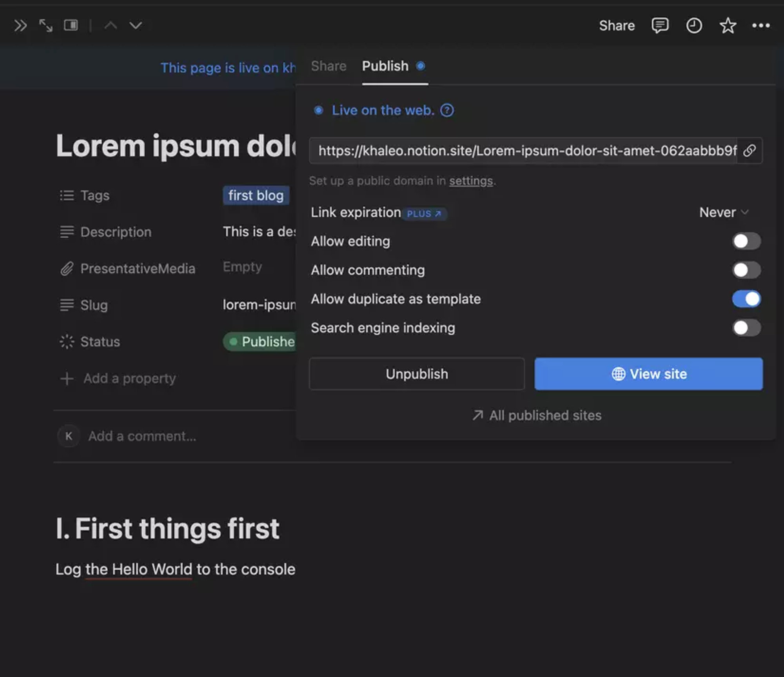Click the open in full page arrows icon

coord(46,26)
